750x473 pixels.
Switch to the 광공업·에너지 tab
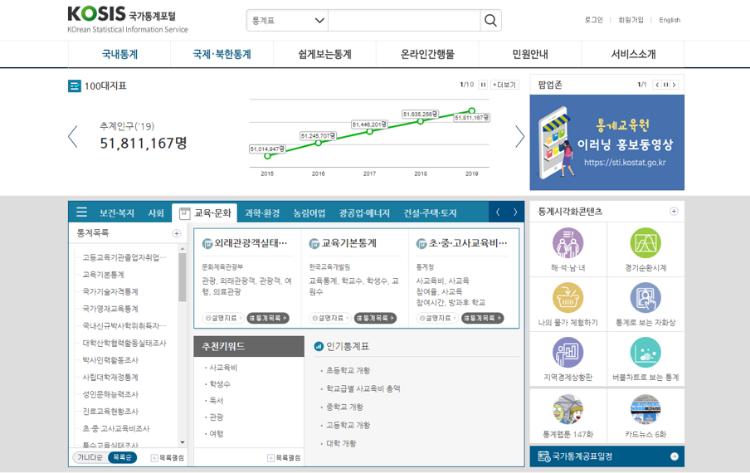[364, 213]
